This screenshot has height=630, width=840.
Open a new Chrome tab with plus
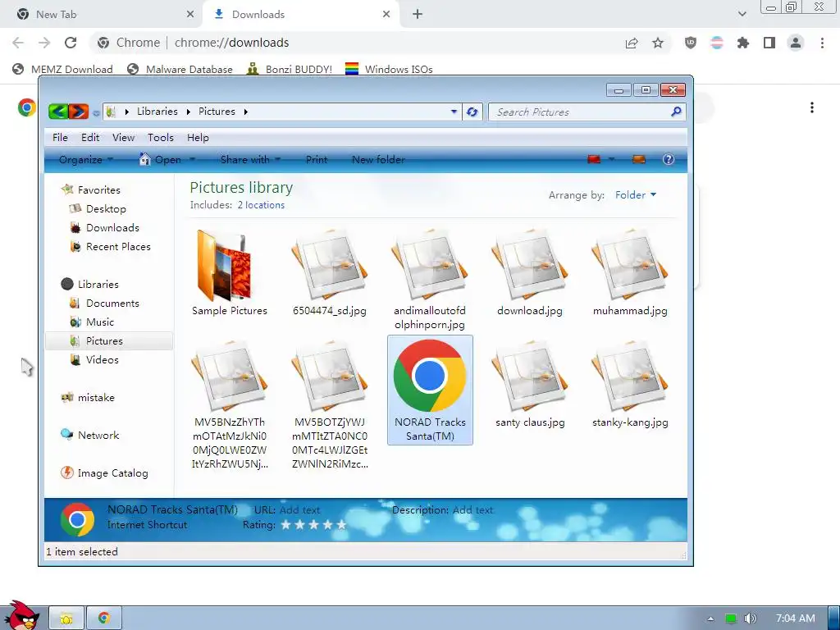tap(418, 15)
